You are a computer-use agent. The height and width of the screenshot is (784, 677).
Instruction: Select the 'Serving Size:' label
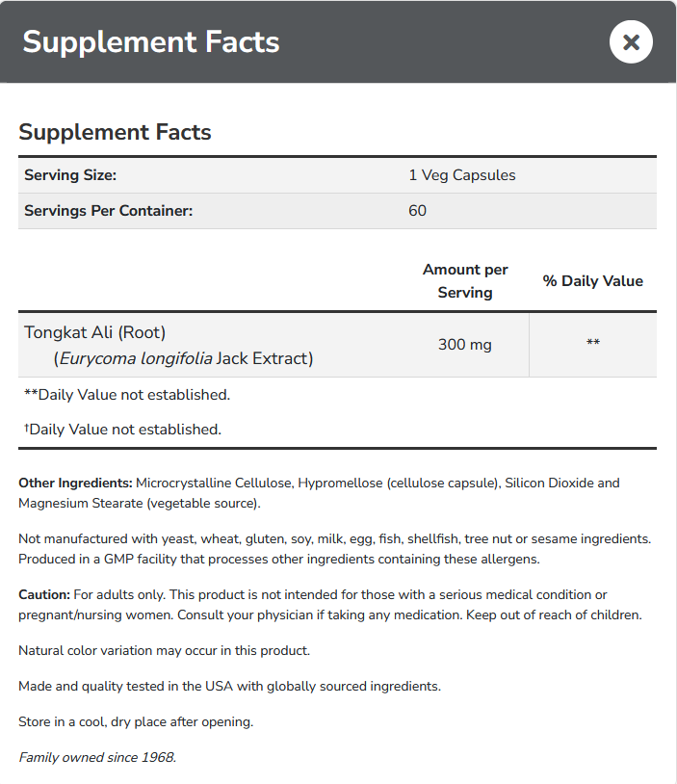[x=70, y=175]
